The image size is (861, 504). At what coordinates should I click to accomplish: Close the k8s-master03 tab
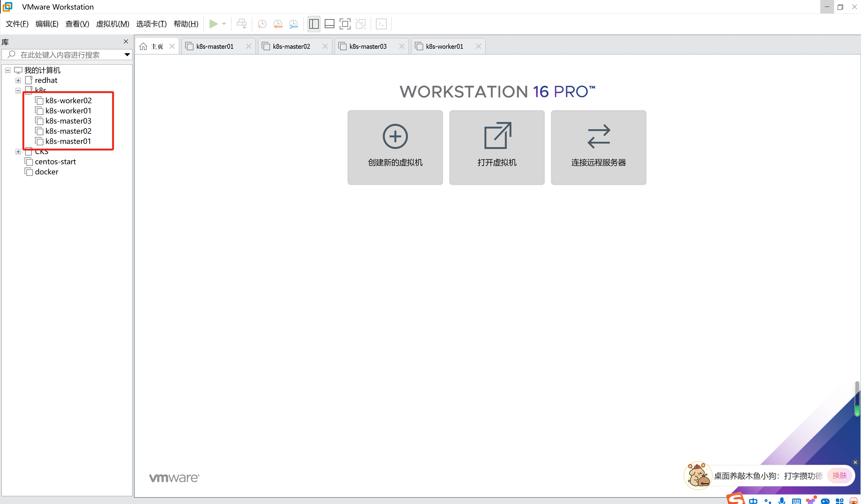coord(401,46)
